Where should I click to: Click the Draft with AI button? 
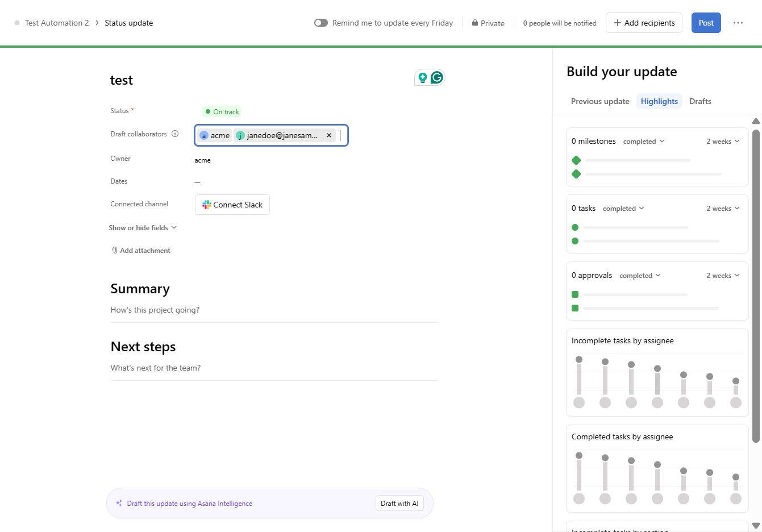click(x=399, y=503)
